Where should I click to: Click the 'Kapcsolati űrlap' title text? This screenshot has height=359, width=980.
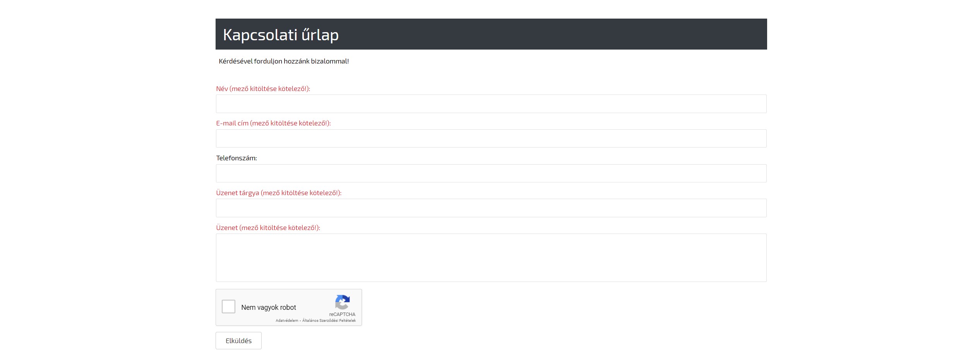pyautogui.click(x=281, y=35)
